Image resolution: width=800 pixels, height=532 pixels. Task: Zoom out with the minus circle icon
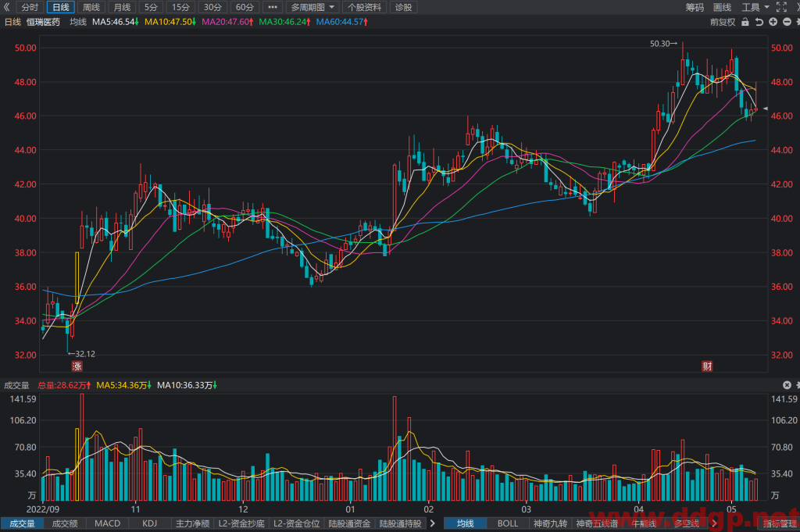pos(787,22)
